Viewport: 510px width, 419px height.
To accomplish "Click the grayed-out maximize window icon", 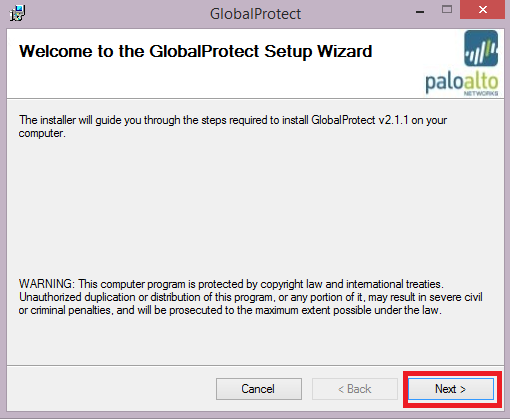I will 447,10.
